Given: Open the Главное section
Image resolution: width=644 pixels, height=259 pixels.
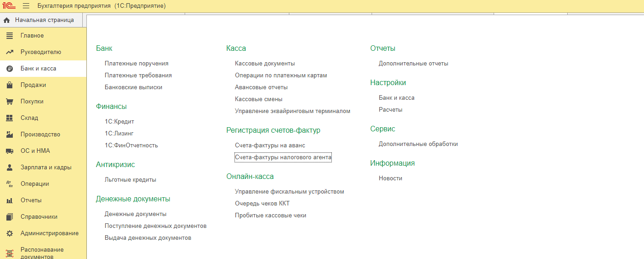Looking at the screenshot, I should [x=43, y=36].
